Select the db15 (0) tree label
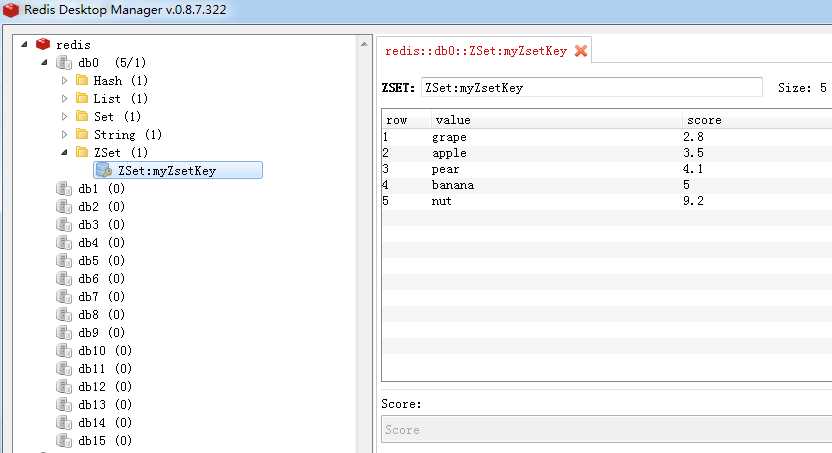Image resolution: width=832 pixels, height=453 pixels. pos(105,441)
